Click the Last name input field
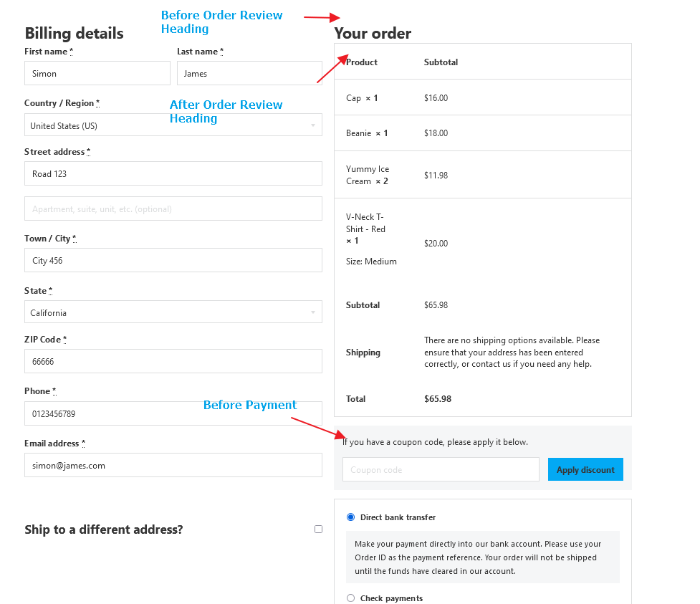The width and height of the screenshot is (700, 604). (249, 73)
